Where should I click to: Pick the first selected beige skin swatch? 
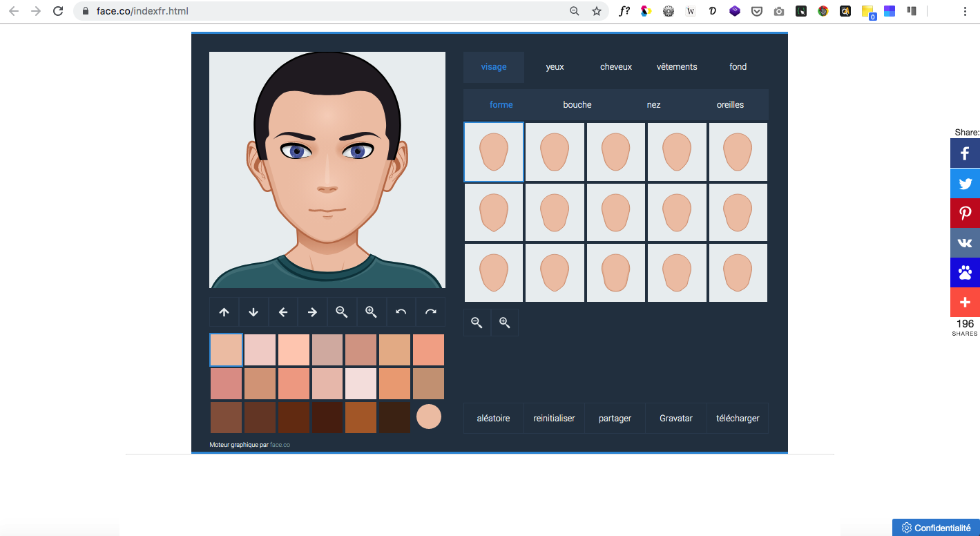(x=226, y=350)
